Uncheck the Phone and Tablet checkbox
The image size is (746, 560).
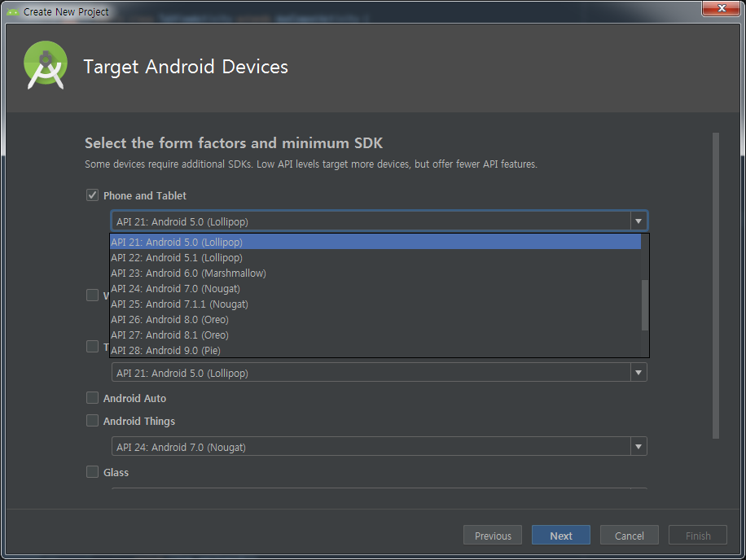point(92,195)
